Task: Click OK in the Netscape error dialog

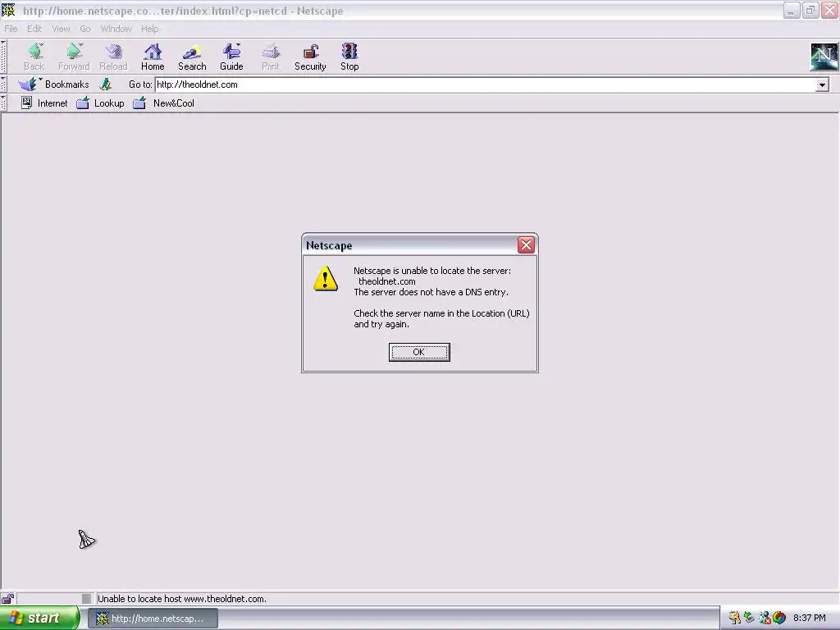Action: [x=419, y=352]
